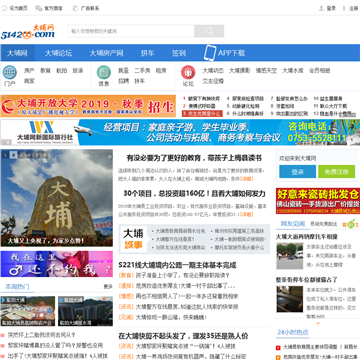Open headline 有没必要为了更好的教育
The image size is (360, 360).
tap(194, 158)
